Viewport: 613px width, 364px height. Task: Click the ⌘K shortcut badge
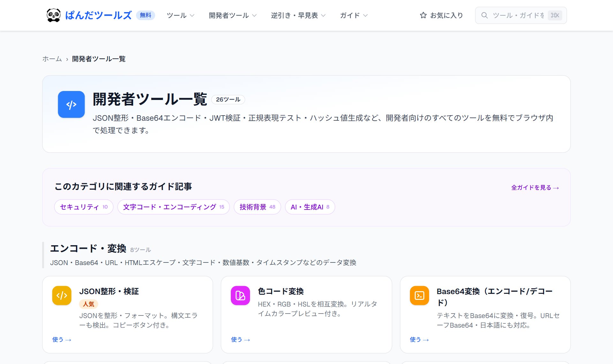pyautogui.click(x=555, y=15)
